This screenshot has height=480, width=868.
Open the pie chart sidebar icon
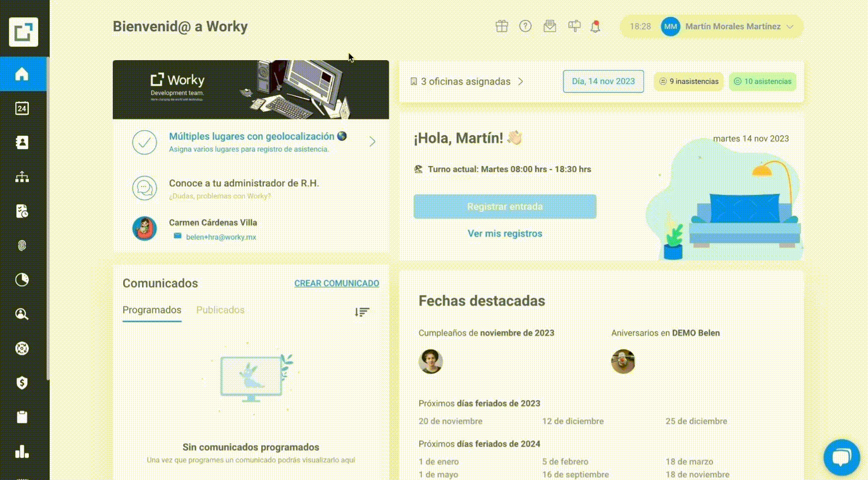(x=22, y=280)
